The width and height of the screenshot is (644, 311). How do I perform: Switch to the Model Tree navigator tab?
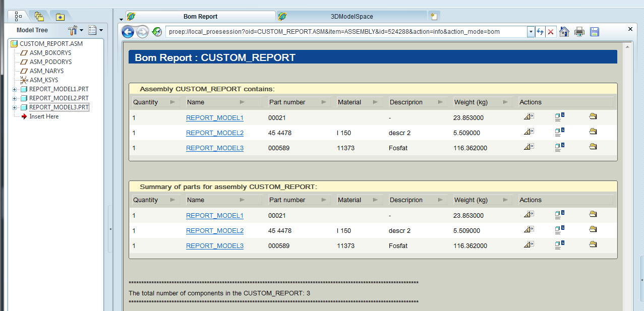[18, 16]
